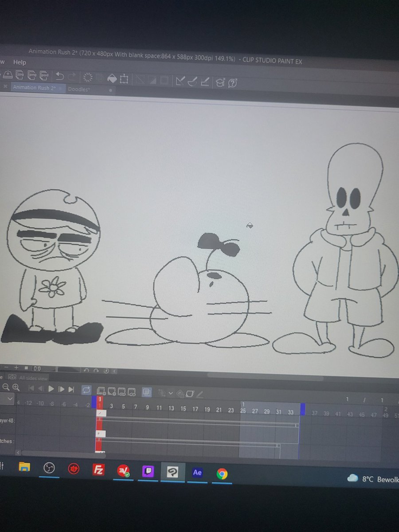399x532 pixels.
Task: Export as PNG using the png icon
Action: [33, 76]
